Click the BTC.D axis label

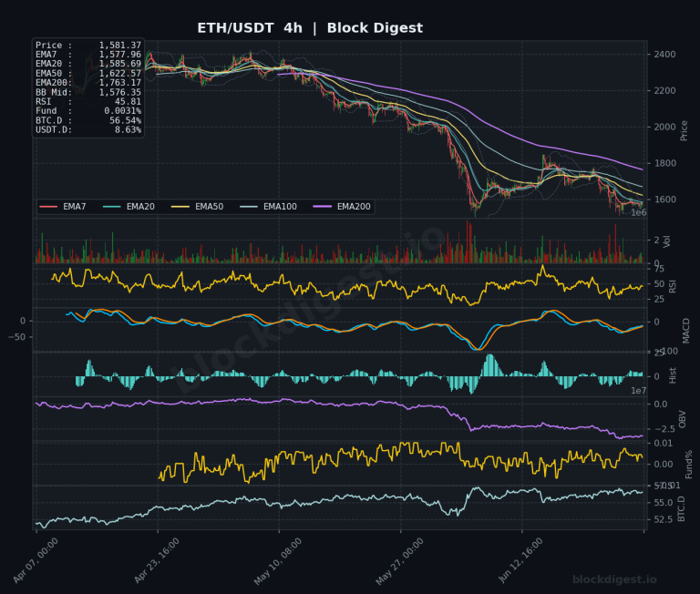coord(681,508)
